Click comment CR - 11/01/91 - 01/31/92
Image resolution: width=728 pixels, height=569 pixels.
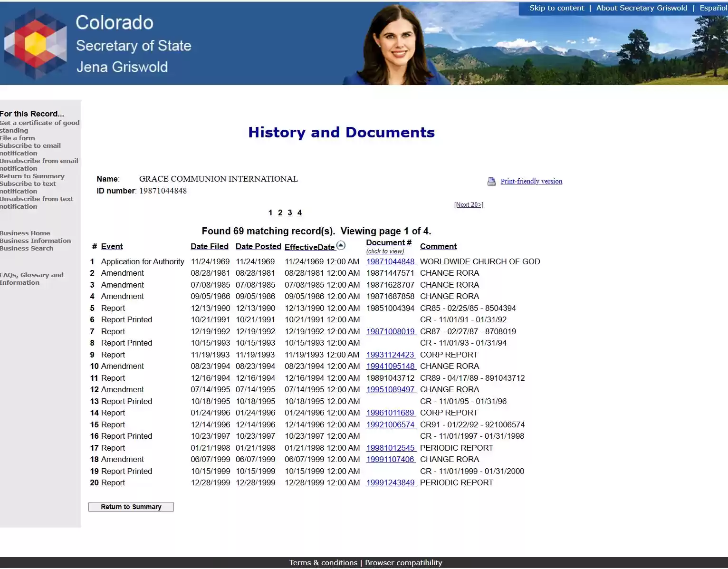click(x=463, y=319)
